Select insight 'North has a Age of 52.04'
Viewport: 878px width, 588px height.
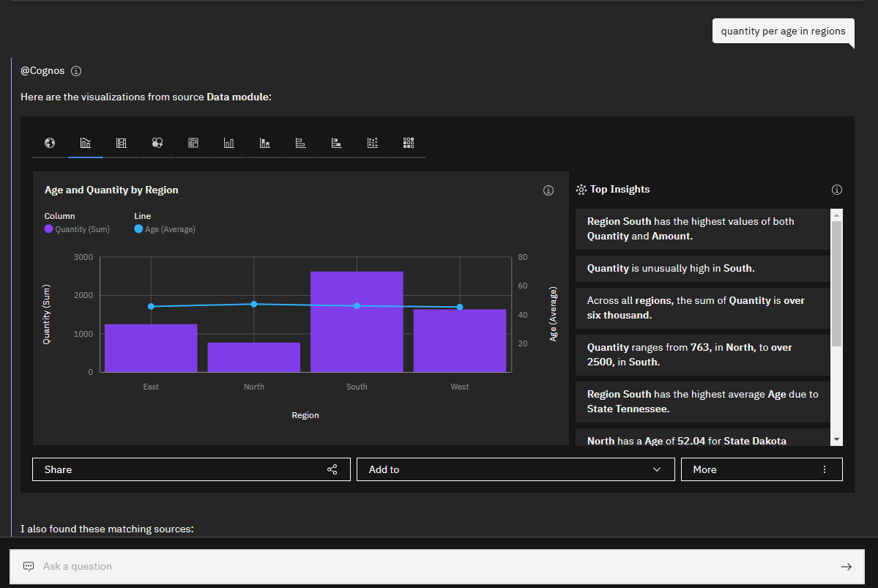(x=703, y=437)
